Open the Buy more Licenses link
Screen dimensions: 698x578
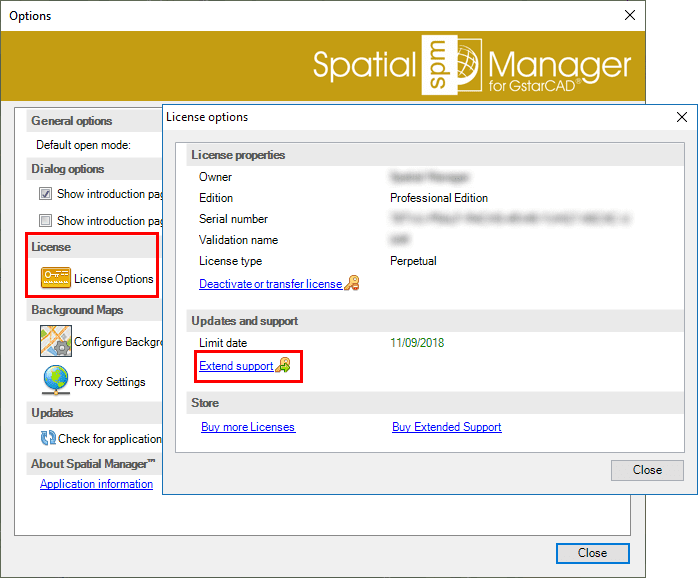(x=248, y=427)
